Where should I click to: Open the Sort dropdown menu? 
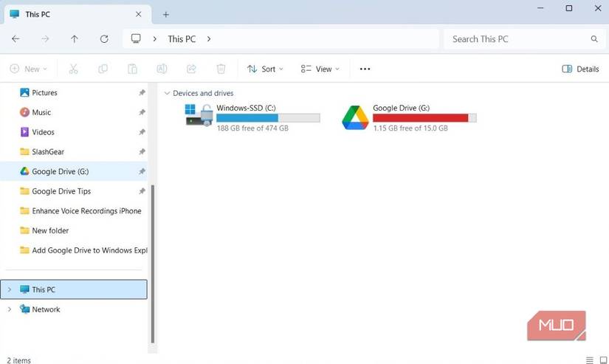265,69
